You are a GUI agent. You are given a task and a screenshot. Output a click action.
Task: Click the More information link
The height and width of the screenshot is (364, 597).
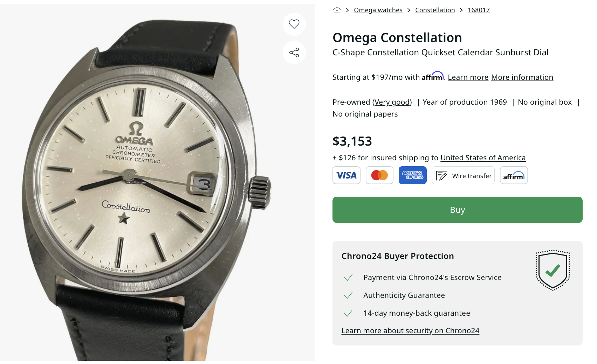point(522,77)
